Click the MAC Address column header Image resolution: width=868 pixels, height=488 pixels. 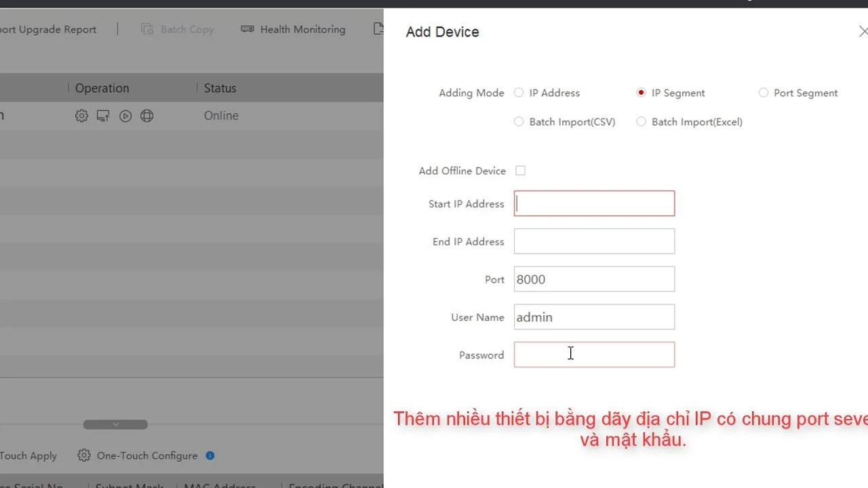(x=220, y=486)
